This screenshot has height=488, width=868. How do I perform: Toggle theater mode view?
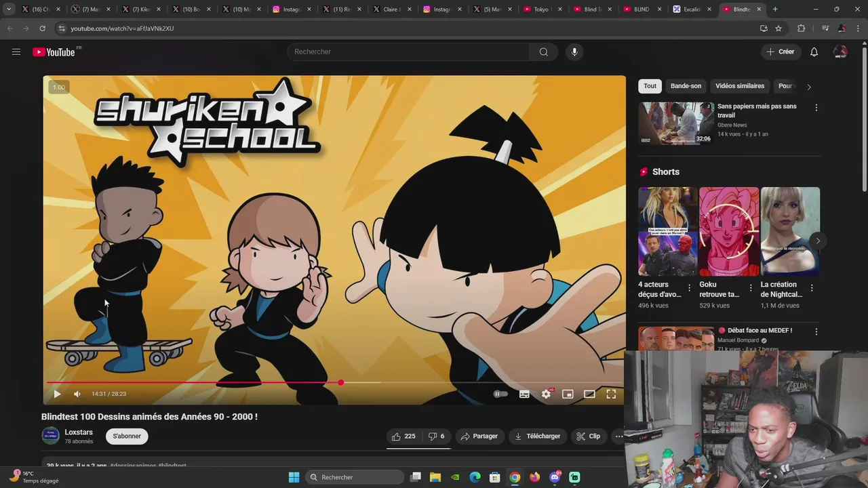tap(589, 394)
